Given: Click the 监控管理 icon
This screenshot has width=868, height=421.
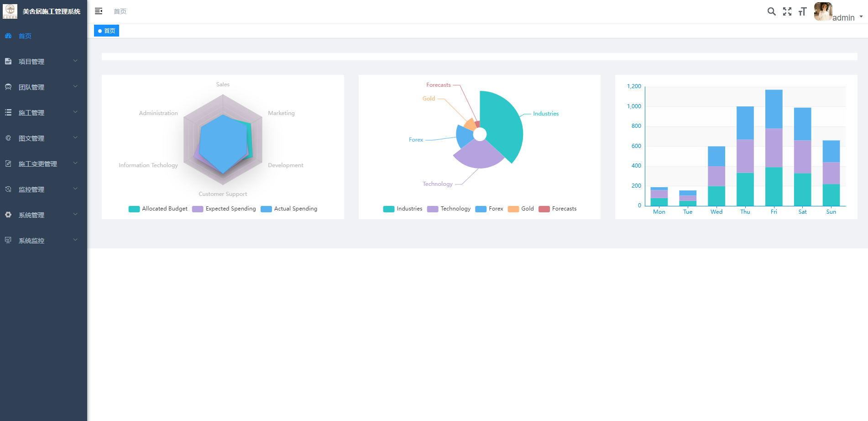Looking at the screenshot, I should 8,189.
